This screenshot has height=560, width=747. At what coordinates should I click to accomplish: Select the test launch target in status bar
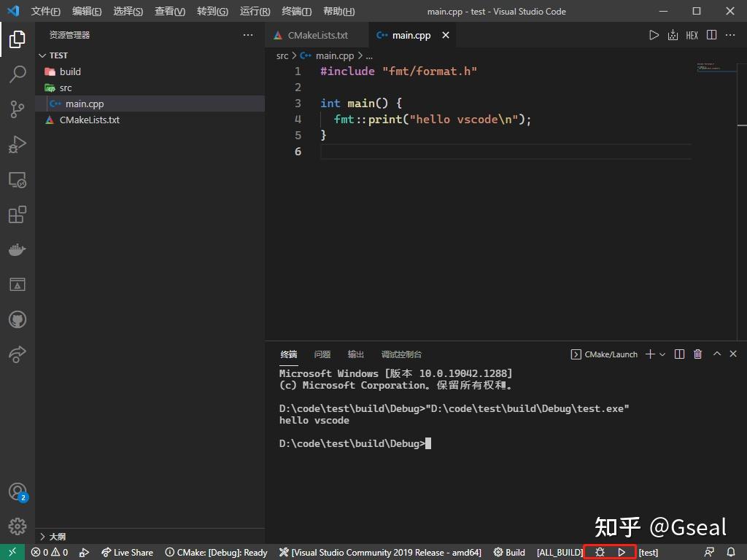pyautogui.click(x=649, y=553)
